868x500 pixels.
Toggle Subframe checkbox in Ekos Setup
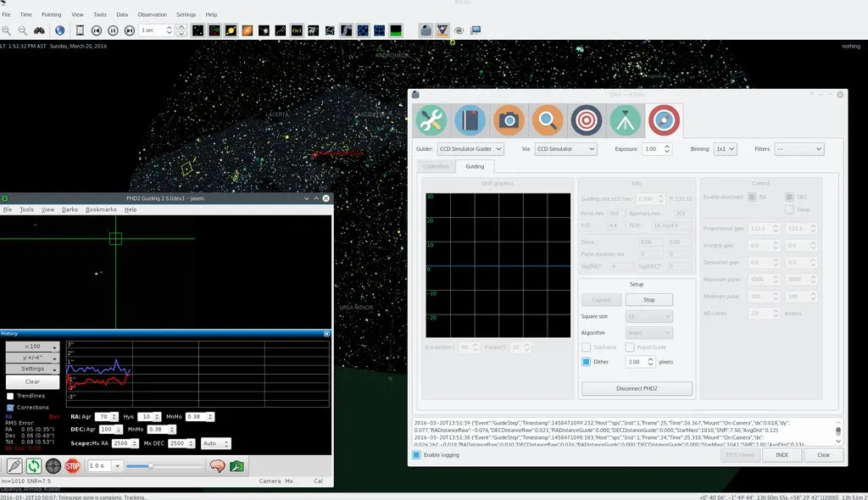point(586,347)
